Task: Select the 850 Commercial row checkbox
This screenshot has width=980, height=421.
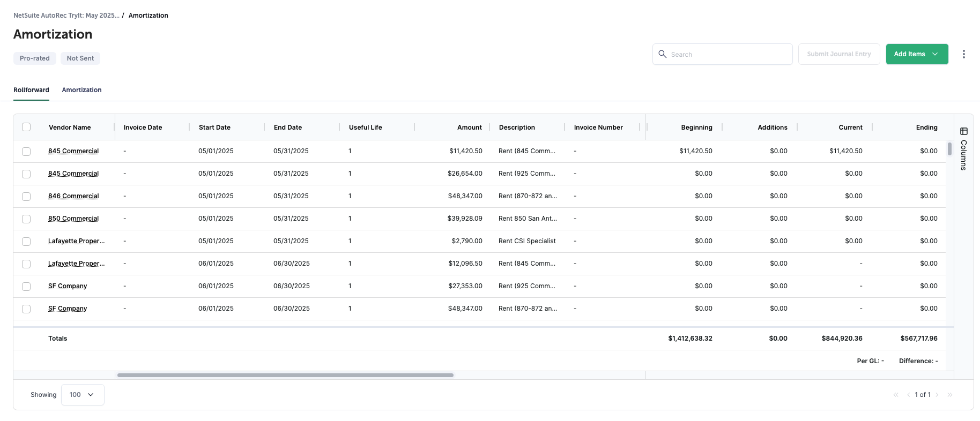Action: click(x=26, y=219)
